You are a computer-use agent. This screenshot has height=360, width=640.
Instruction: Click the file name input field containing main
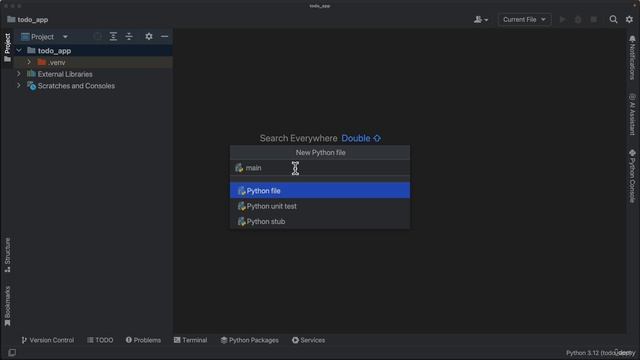tap(320, 168)
